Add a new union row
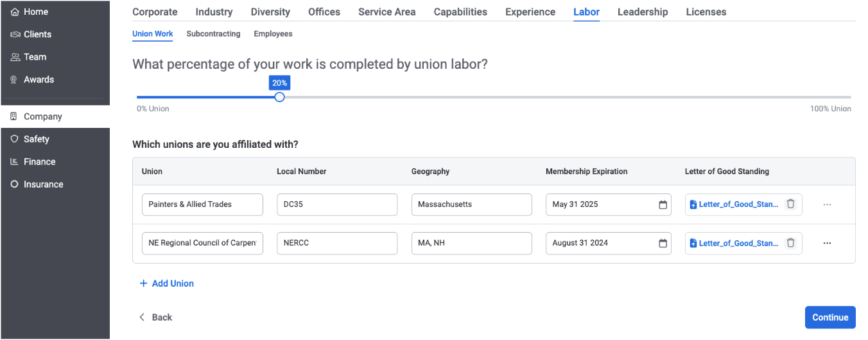Image resolution: width=868 pixels, height=340 pixels. [167, 283]
